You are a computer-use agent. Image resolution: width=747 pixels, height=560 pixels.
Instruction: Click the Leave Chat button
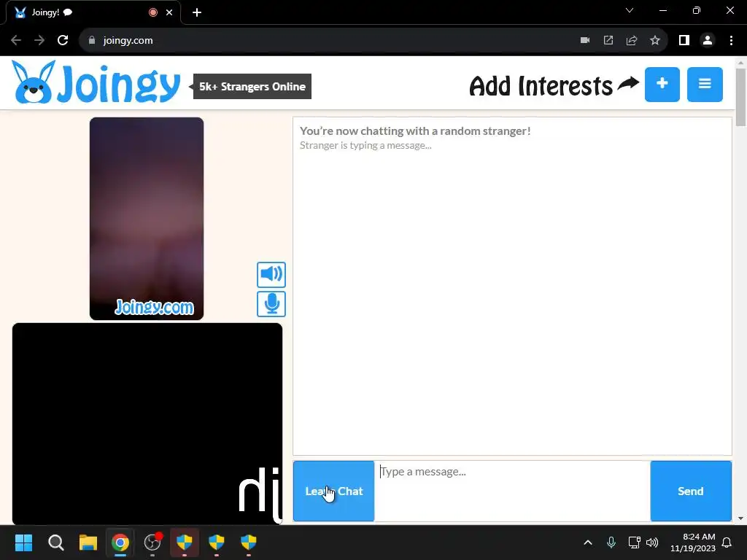(x=333, y=491)
